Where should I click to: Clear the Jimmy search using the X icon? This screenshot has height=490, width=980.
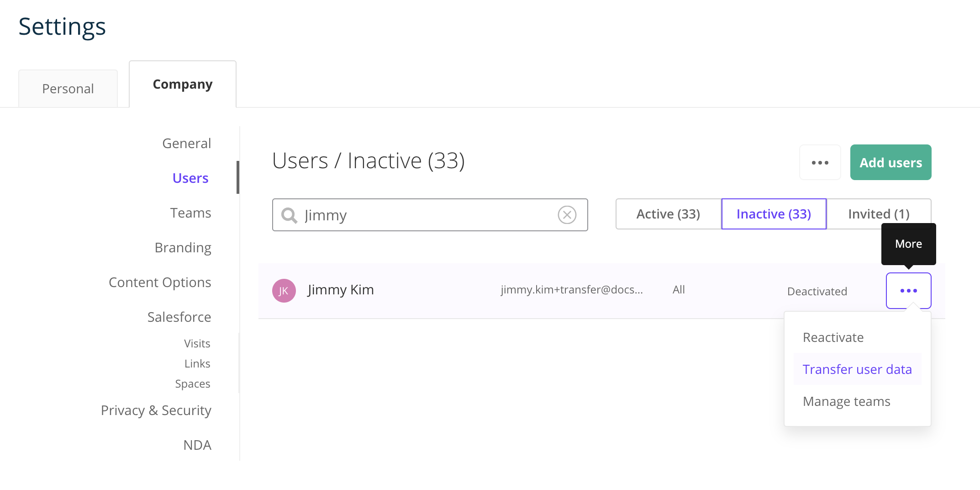tap(567, 215)
